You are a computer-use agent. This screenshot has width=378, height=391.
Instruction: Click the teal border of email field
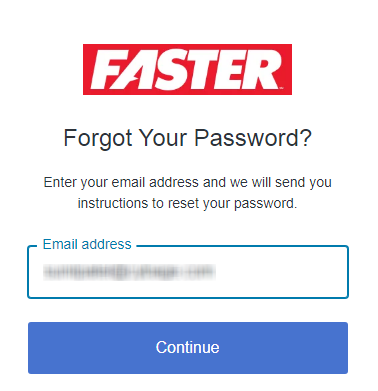coord(348,272)
